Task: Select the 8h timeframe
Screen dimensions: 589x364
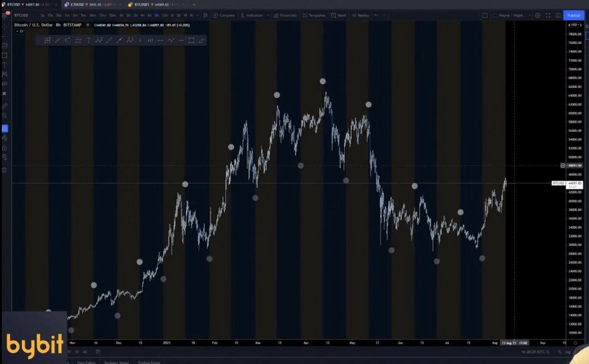Action: [x=157, y=15]
